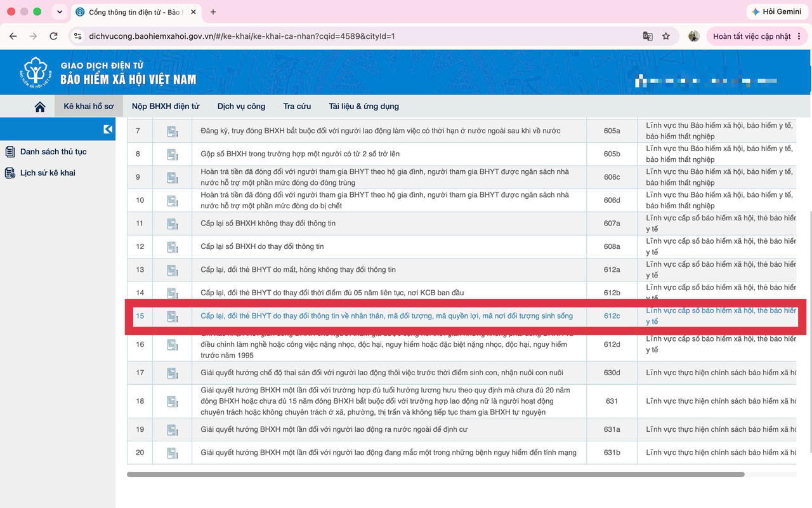Screen dimensions: 812x508
Task: Select Gộp sổ BHXH procedure row
Action: [x=461, y=154]
